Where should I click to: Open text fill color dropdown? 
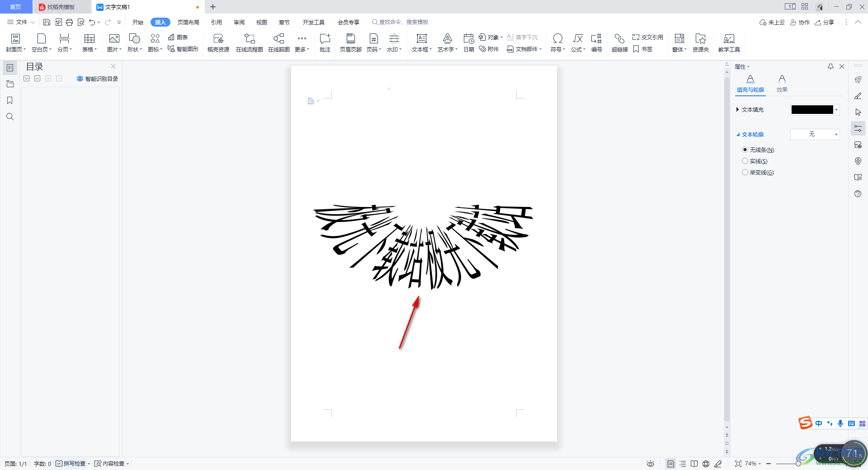tap(837, 110)
